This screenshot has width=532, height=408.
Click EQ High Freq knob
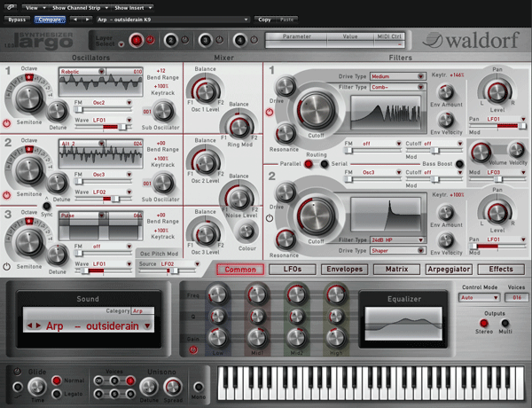click(336, 294)
